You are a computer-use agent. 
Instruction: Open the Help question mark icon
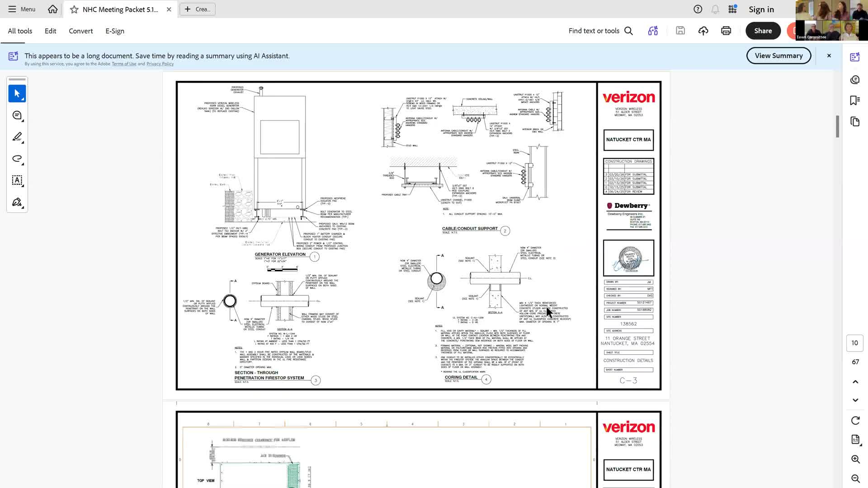click(x=698, y=9)
